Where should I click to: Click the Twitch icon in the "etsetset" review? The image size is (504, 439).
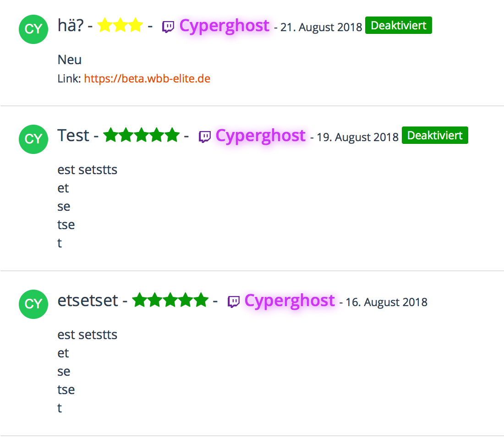[x=234, y=302]
